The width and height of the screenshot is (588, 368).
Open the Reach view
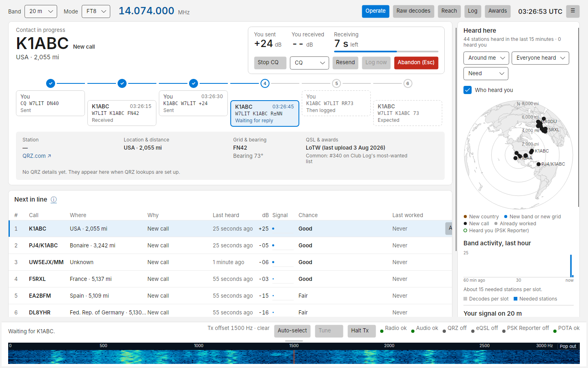tap(449, 11)
